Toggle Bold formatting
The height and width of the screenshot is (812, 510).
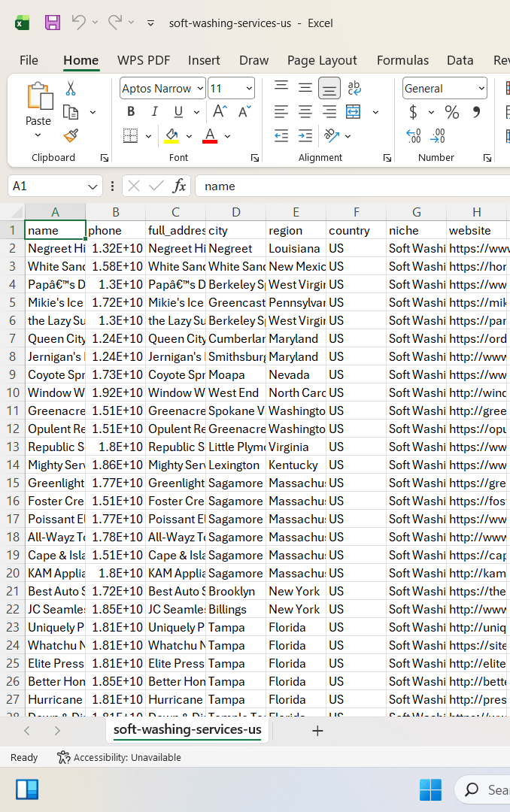coord(131,112)
